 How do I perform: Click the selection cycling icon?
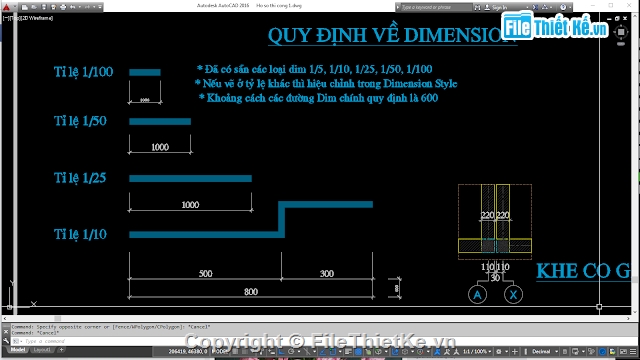click(x=368, y=351)
